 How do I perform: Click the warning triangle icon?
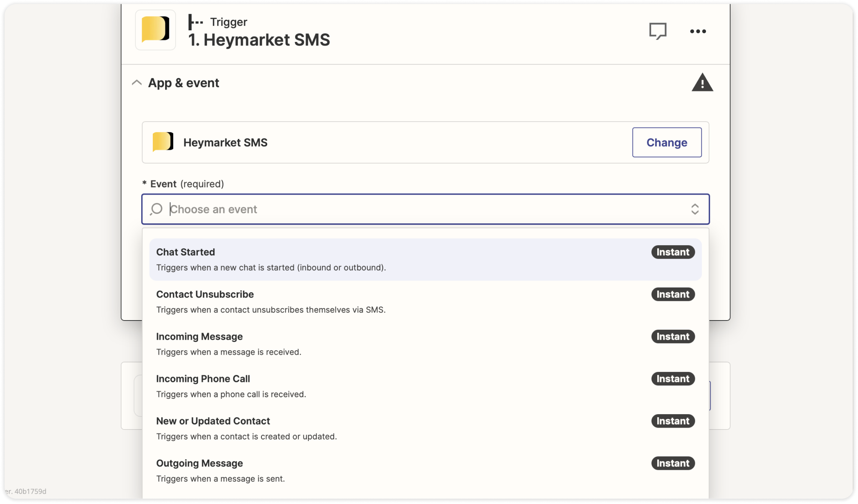tap(702, 83)
